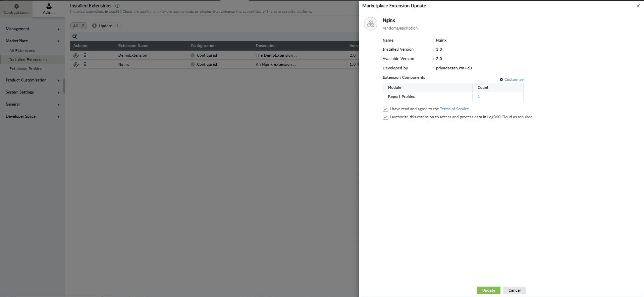Cancel the extension update
The image size is (644, 297).
(x=514, y=290)
